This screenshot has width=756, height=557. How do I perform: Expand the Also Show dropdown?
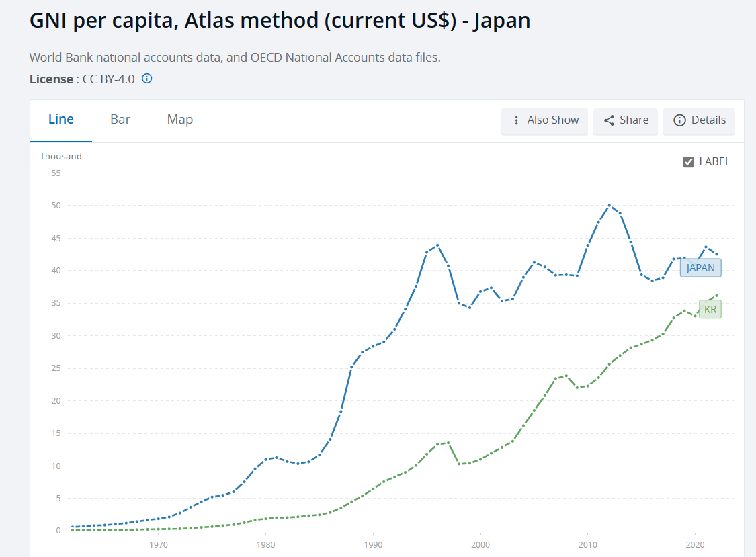545,120
